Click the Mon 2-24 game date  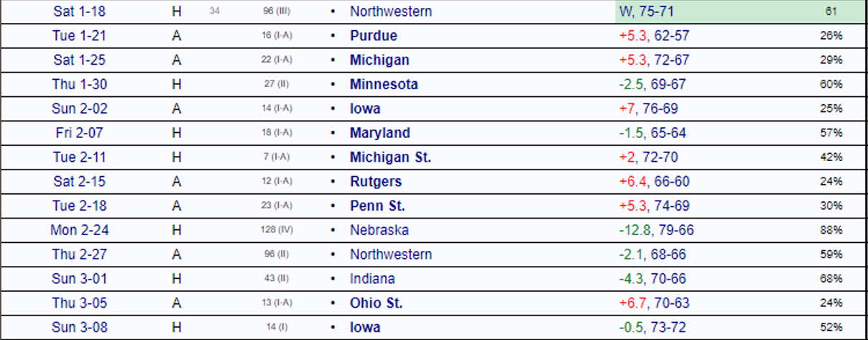tap(79, 231)
